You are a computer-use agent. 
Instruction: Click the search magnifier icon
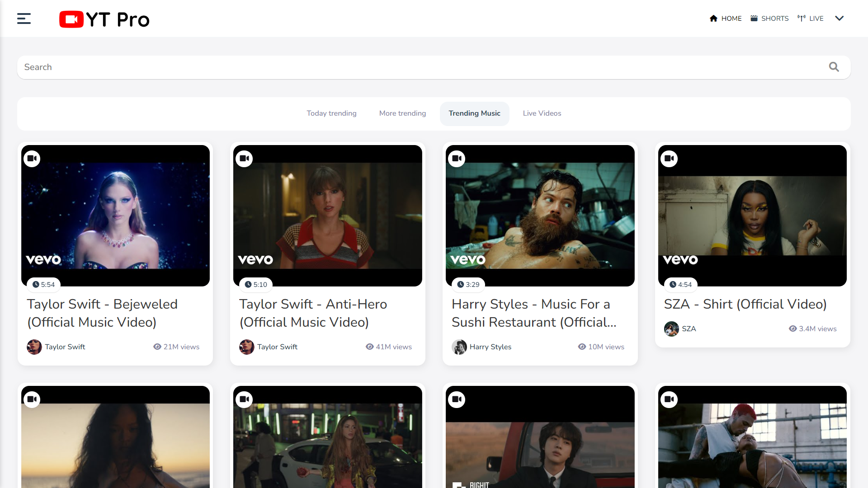pos(834,67)
